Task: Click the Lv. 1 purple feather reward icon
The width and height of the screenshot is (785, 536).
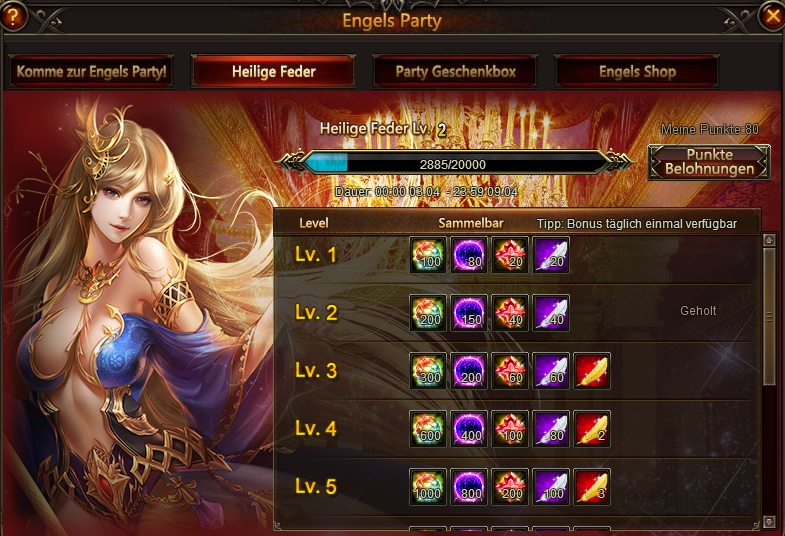Action: pyautogui.click(x=551, y=255)
